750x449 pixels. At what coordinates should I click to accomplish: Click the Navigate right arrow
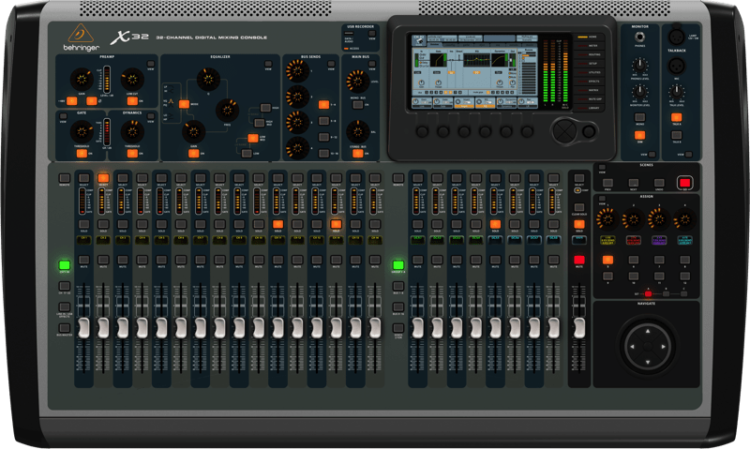(663, 346)
